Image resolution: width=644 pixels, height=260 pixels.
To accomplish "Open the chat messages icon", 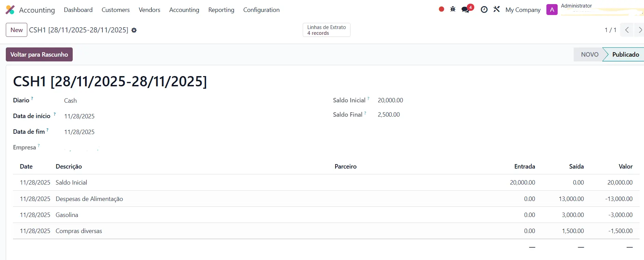I will [466, 10].
